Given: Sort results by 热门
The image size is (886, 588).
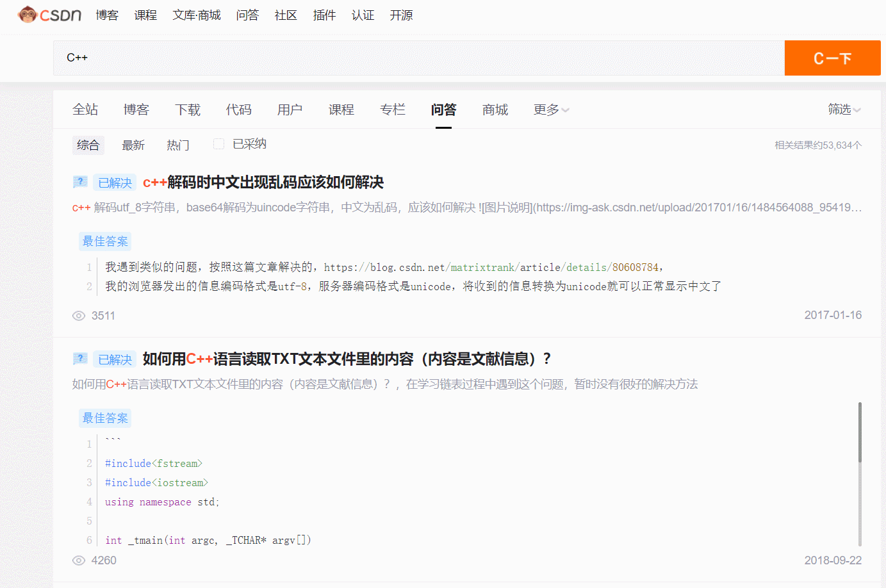Looking at the screenshot, I should (x=178, y=145).
